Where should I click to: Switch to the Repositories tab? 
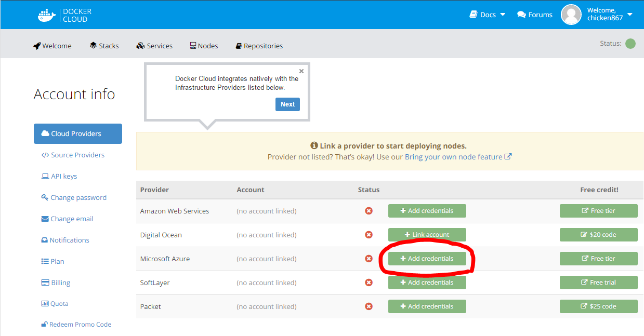point(259,46)
